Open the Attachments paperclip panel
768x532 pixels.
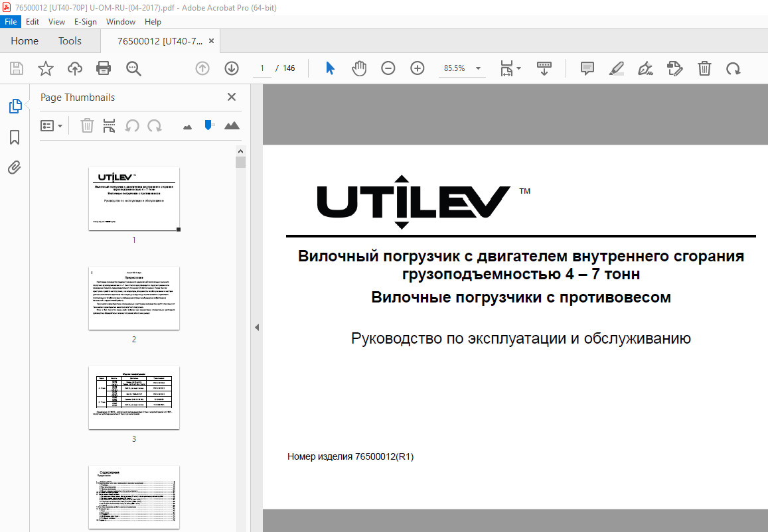(x=15, y=168)
